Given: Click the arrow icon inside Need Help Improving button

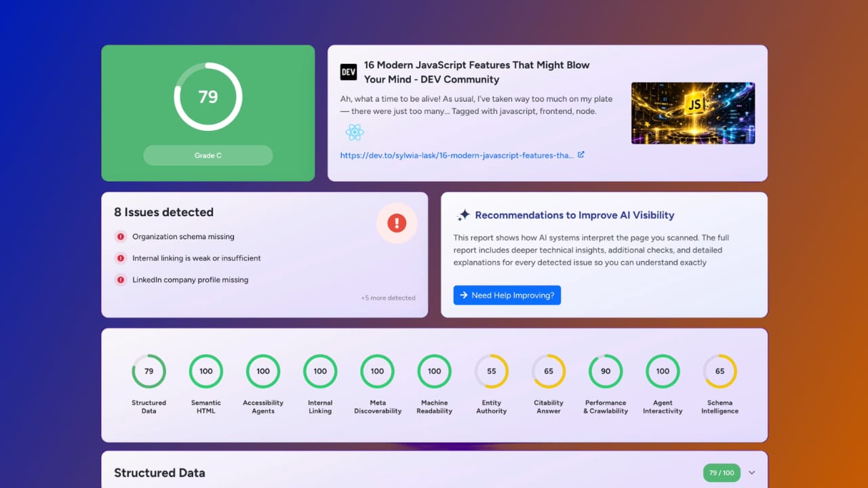Looking at the screenshot, I should coord(463,295).
